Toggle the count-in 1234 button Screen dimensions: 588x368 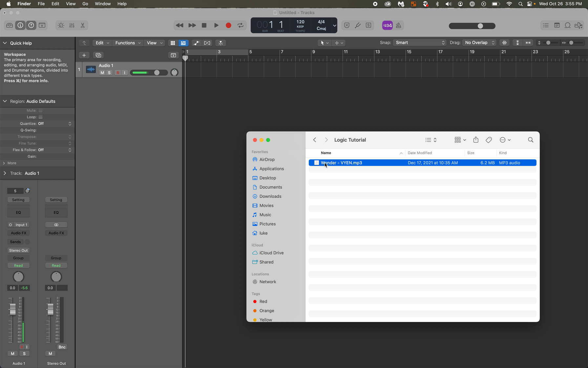(387, 25)
